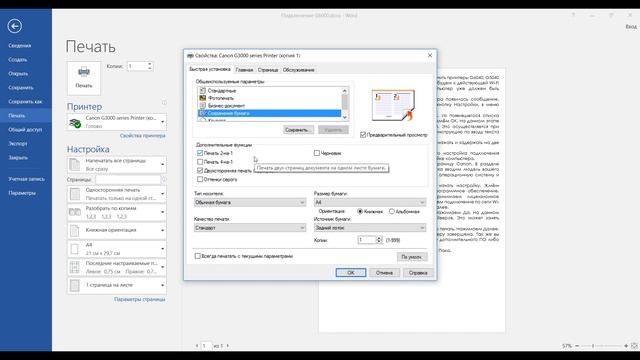This screenshot has height=360, width=640.
Task: Open the custom margins dropdown in Word
Action: tap(117, 267)
